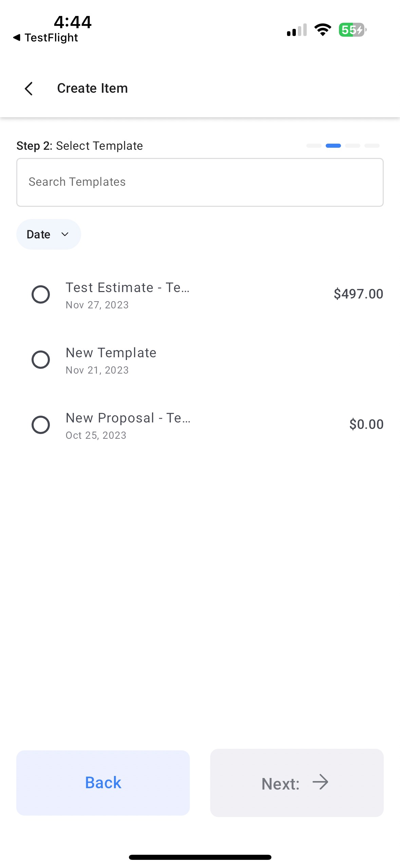The height and width of the screenshot is (868, 400).
Task: Select the New Proposal radio button
Action: (x=41, y=425)
